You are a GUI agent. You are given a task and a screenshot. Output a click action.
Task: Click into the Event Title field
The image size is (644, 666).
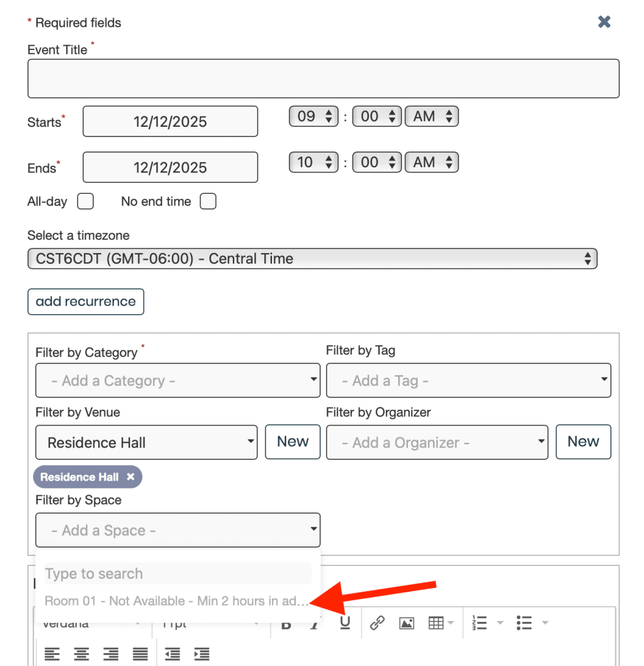pyautogui.click(x=323, y=79)
